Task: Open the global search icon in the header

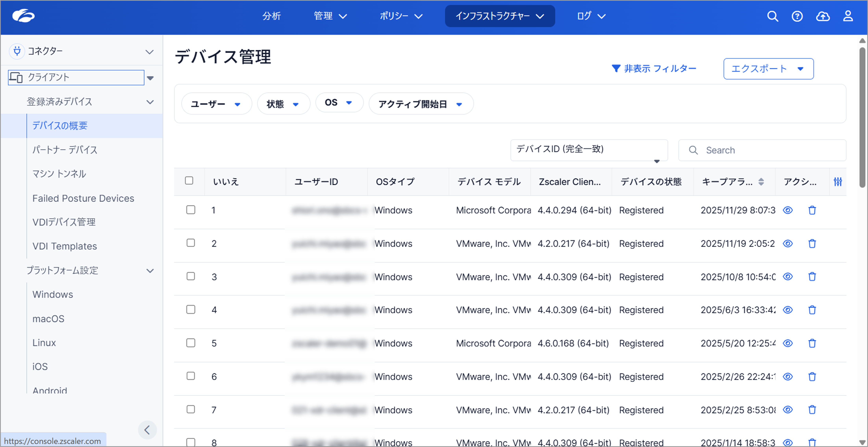Action: pyautogui.click(x=773, y=16)
